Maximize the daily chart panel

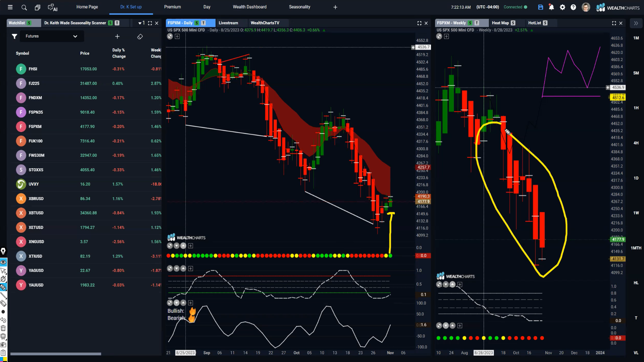coord(419,23)
